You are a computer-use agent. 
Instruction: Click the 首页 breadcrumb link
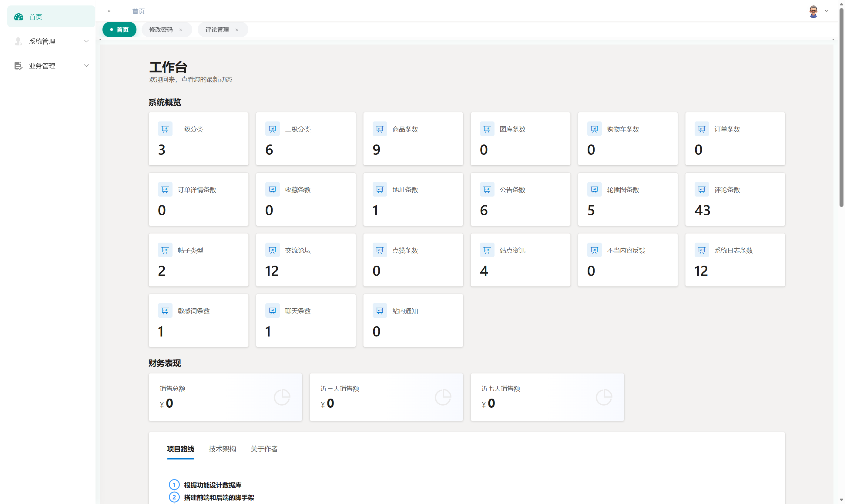138,11
